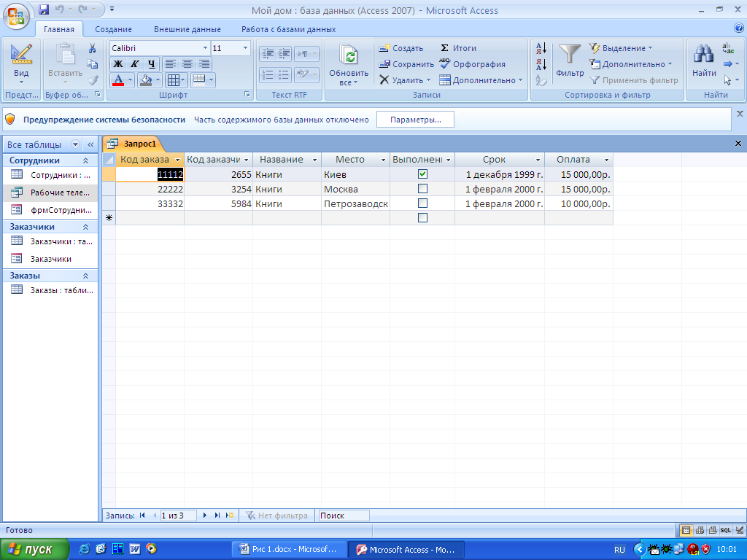The image size is (747, 560).
Task: Click Удалить record button
Action: coord(404,80)
